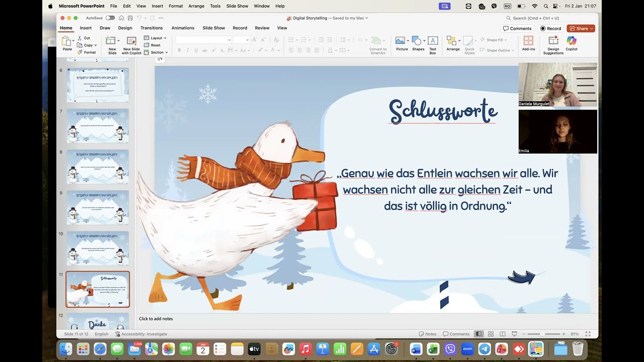Toggle Italic formatting

[187, 50]
